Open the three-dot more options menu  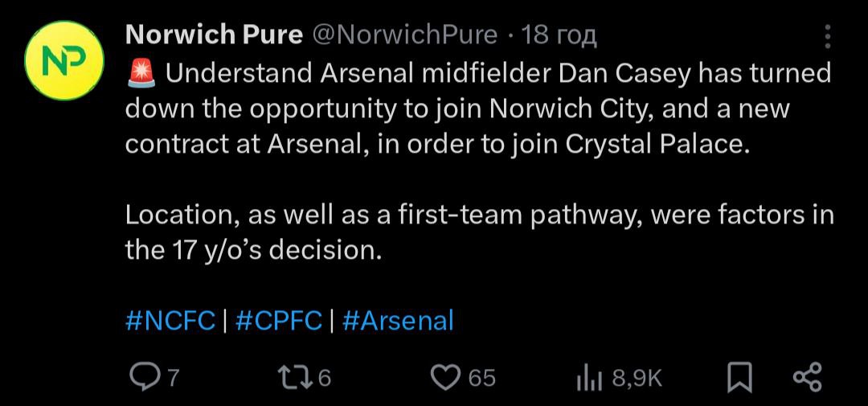[829, 36]
